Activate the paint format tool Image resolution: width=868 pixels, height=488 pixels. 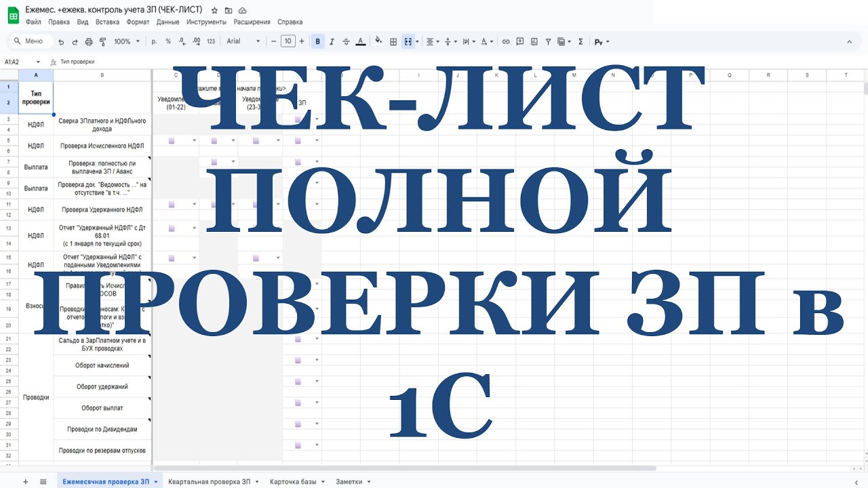point(103,41)
